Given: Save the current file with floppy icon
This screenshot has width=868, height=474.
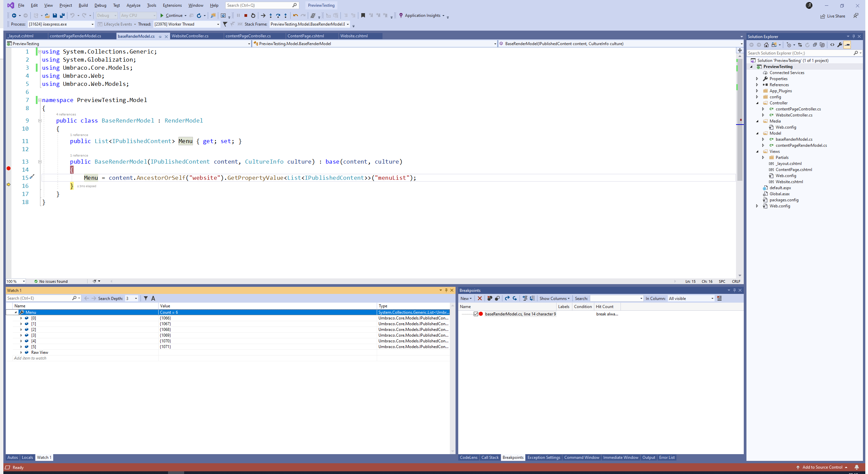Looking at the screenshot, I should (55, 15).
